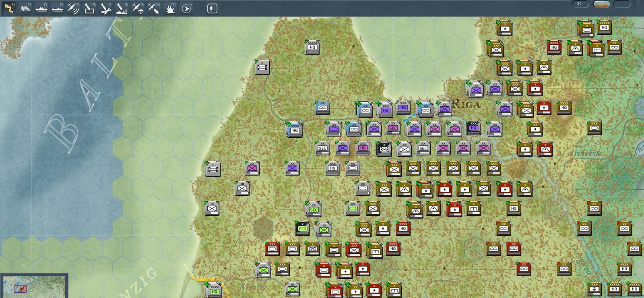This screenshot has height=298, width=644.
Task: Click the empty pill button top right
Action: (x=622, y=4)
